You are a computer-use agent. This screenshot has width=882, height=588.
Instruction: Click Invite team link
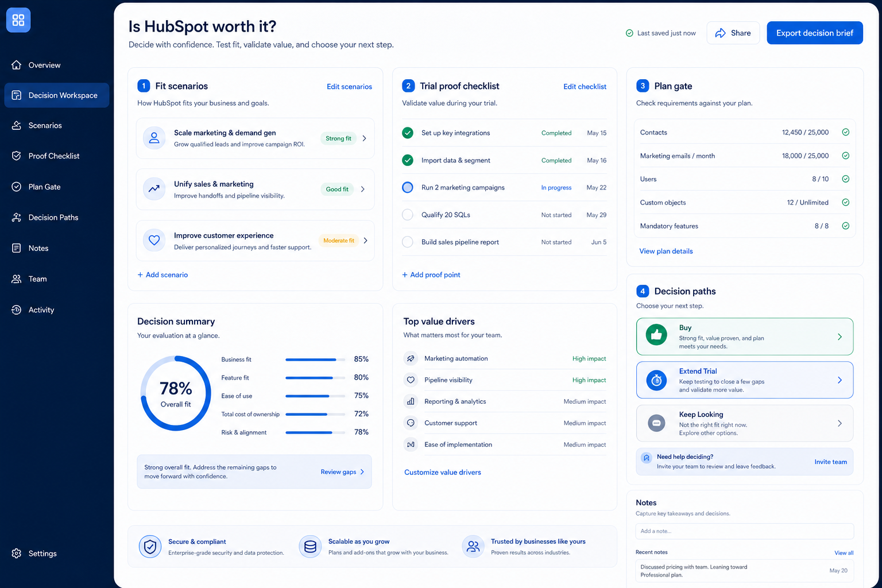(x=830, y=462)
